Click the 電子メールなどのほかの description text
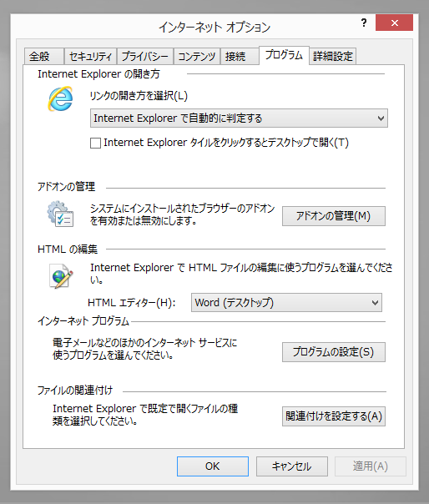 click(x=144, y=349)
